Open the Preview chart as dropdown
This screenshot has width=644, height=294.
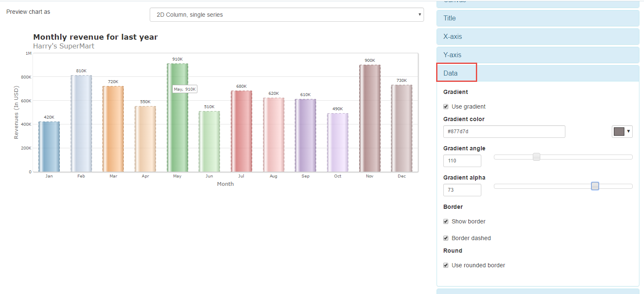286,15
